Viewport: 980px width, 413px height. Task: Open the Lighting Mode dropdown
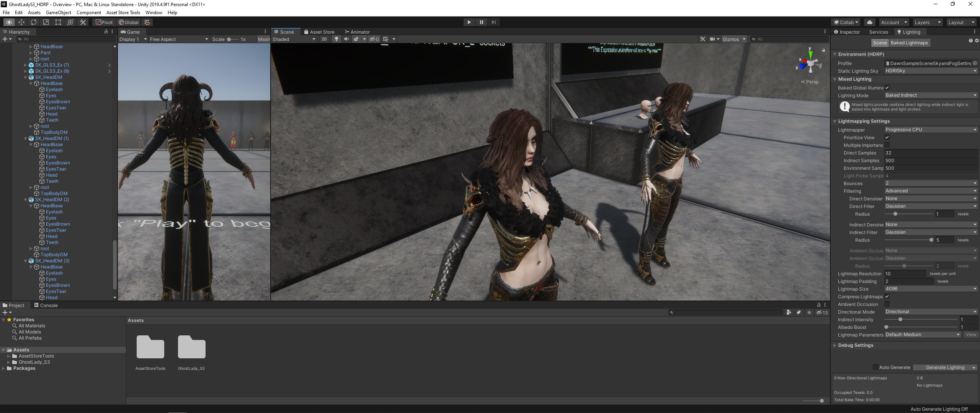pos(931,95)
